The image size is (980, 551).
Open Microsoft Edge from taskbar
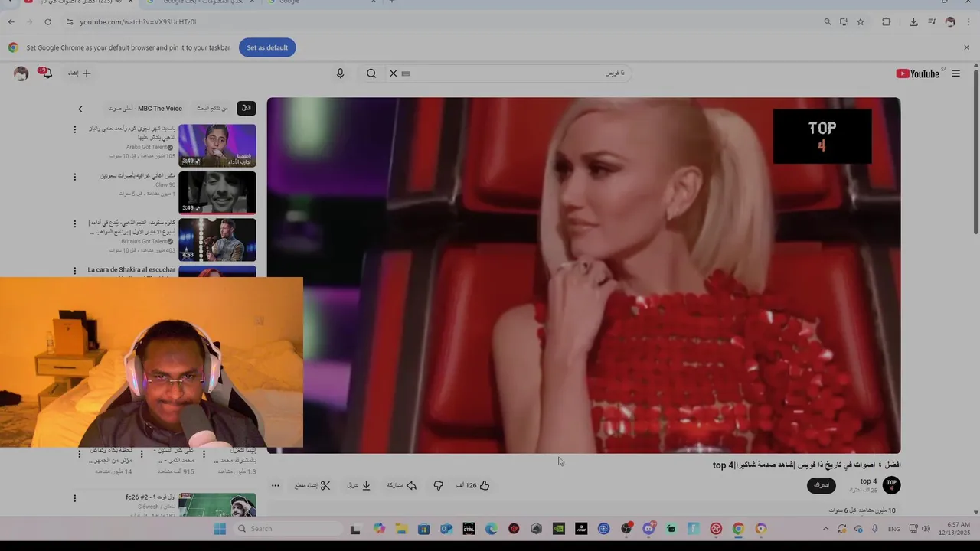coord(492,529)
